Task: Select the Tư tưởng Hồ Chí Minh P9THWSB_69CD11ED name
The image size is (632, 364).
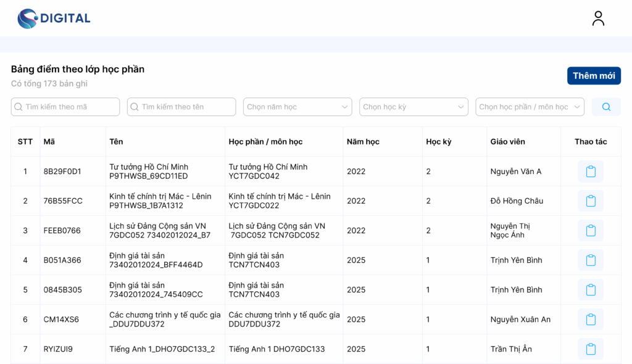Action: 149,172
